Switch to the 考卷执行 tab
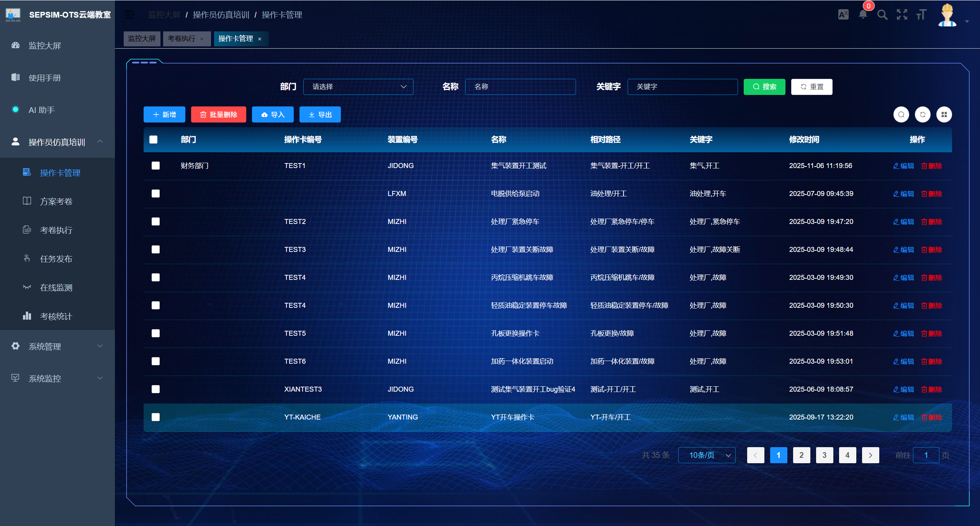 (182, 39)
